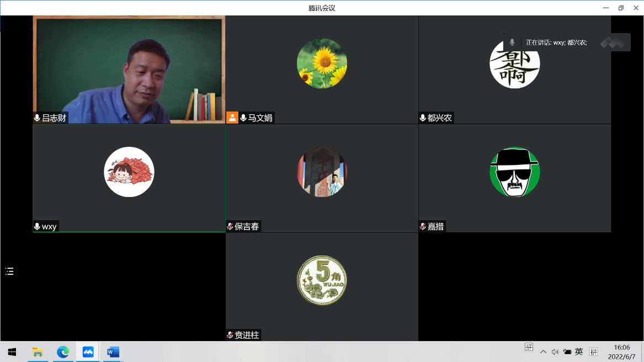Select the photo avatar of 保吉春

[x=322, y=172]
